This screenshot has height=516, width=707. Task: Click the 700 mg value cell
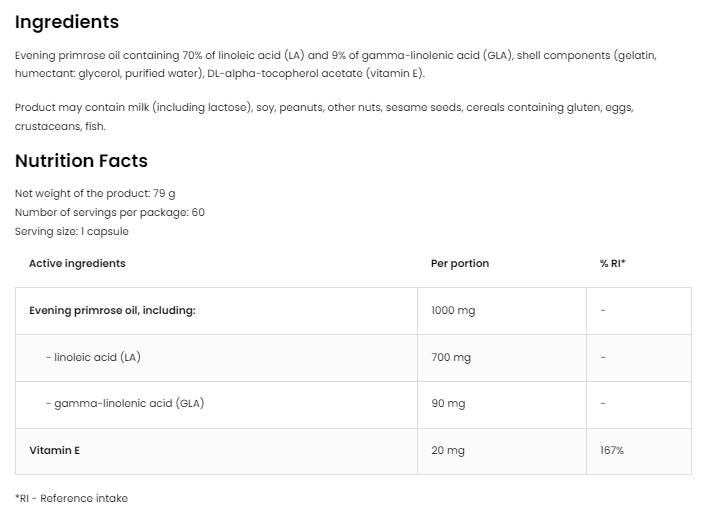coord(451,357)
